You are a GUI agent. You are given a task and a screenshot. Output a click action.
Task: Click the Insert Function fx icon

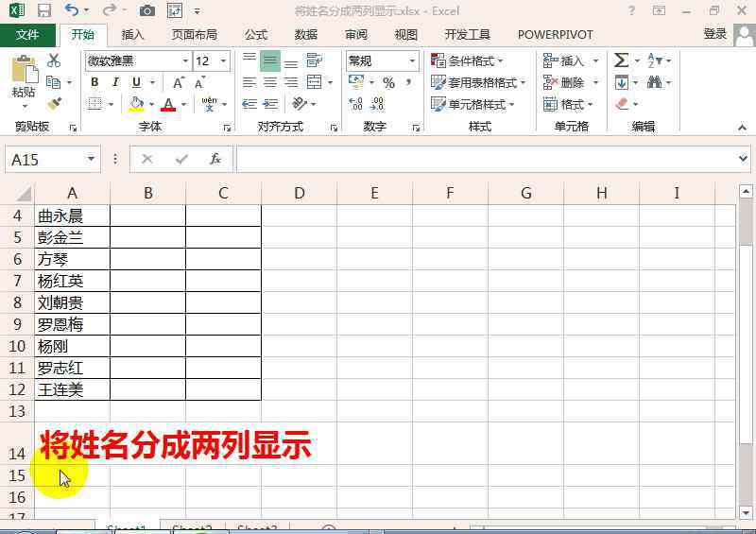point(215,159)
